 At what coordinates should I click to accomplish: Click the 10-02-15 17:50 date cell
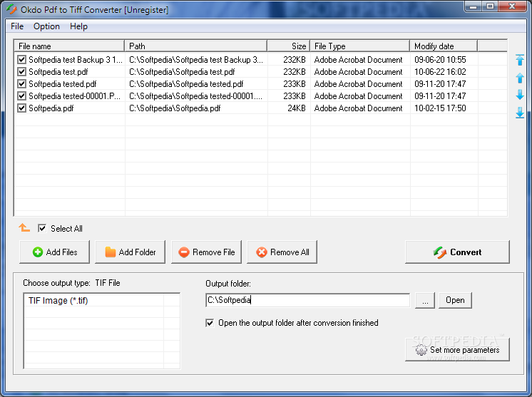[440, 108]
